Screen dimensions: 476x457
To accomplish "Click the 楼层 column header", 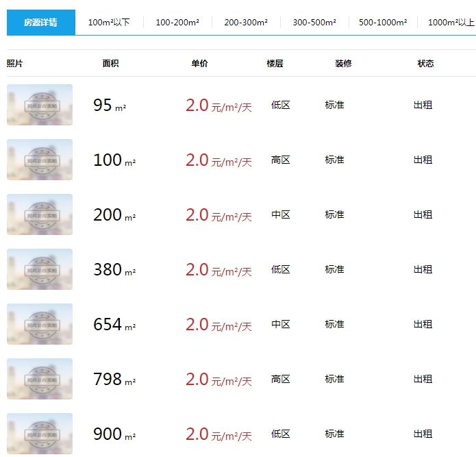I will click(x=275, y=64).
